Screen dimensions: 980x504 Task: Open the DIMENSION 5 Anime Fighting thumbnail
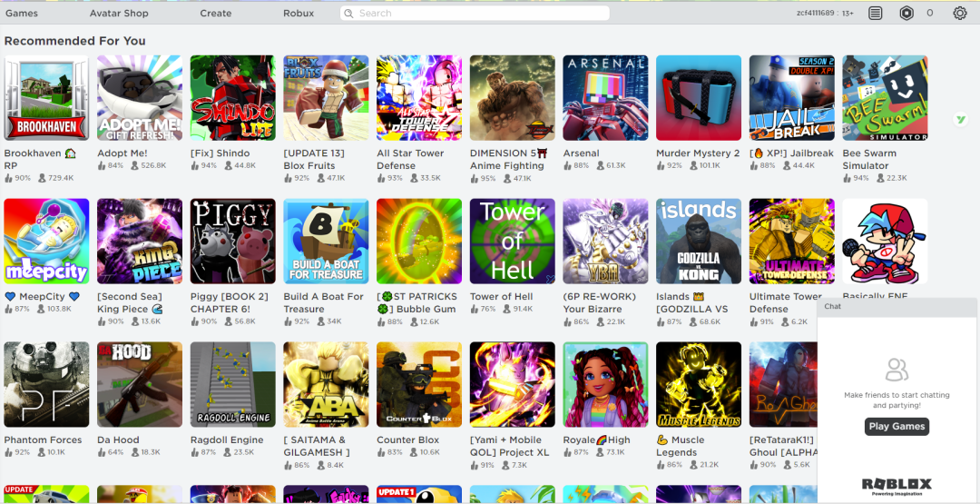pos(512,97)
